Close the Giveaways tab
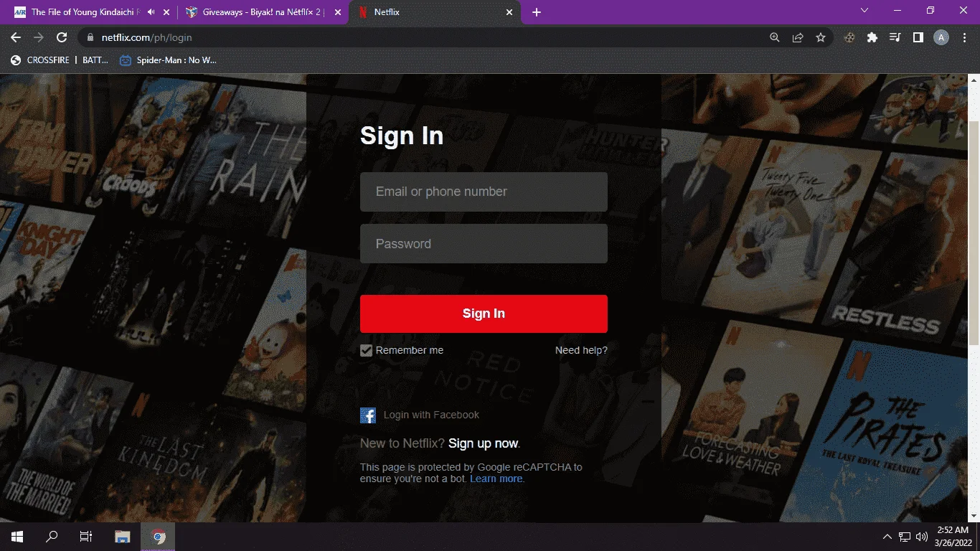Viewport: 980px width, 551px height. pos(338,12)
